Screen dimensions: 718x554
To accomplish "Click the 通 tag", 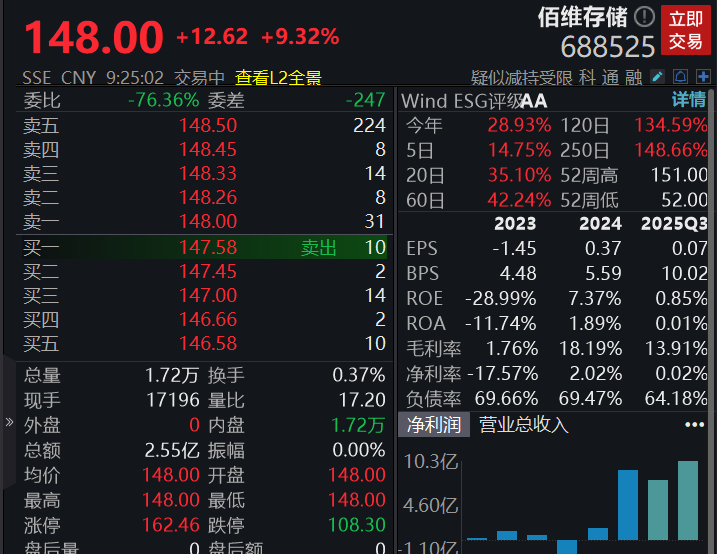I will pos(610,78).
